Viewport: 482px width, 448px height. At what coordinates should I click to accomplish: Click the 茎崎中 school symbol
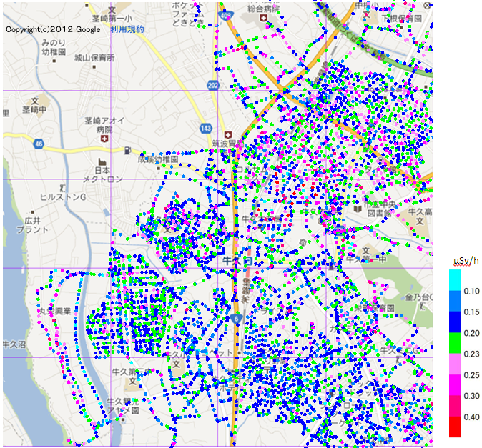click(35, 101)
